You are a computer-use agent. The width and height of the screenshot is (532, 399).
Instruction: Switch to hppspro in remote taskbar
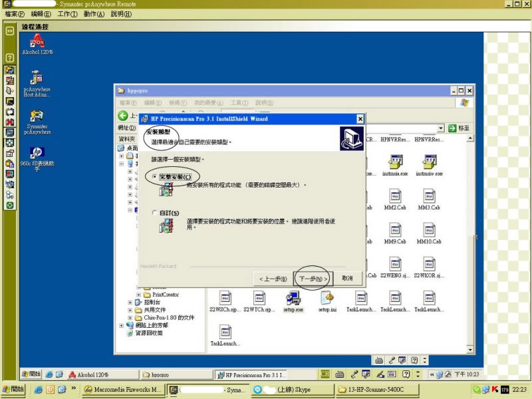click(x=176, y=374)
